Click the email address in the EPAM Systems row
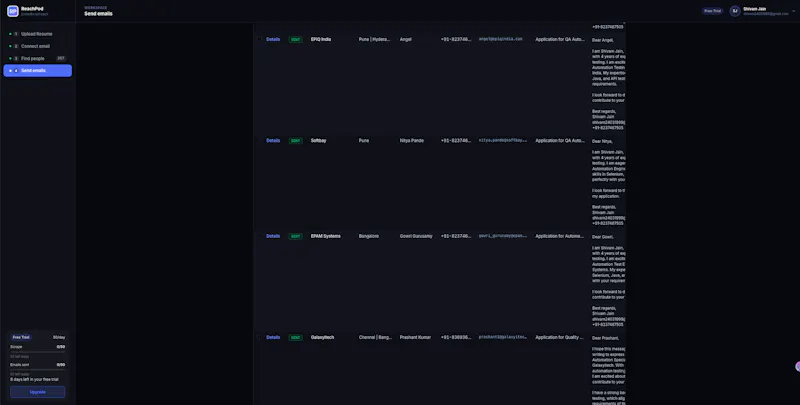Screen dimensions: 800x405 coord(503,236)
